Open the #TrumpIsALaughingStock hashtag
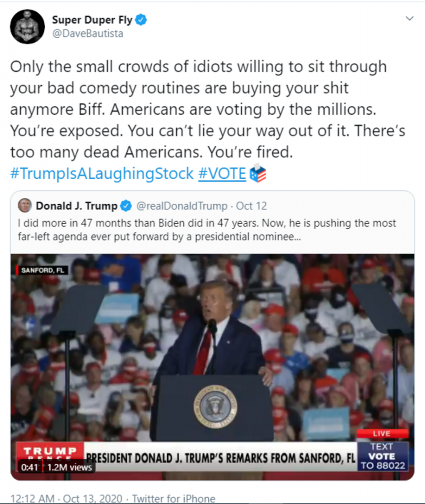This screenshot has height=504, width=425. [x=102, y=174]
